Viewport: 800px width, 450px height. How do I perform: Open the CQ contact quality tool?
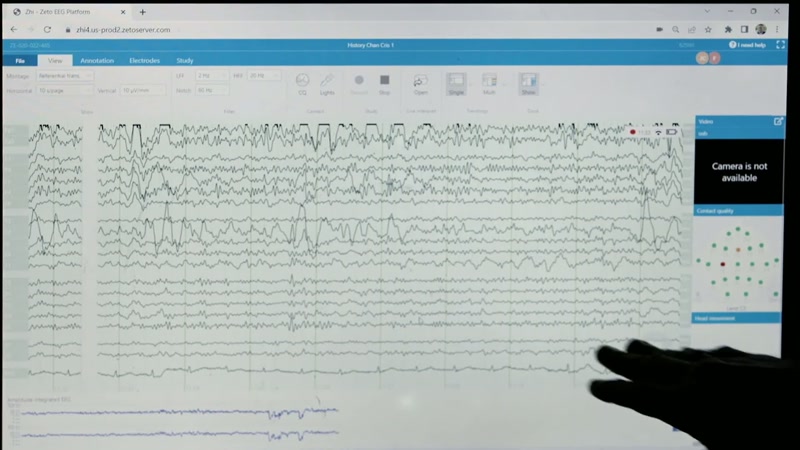coord(302,84)
